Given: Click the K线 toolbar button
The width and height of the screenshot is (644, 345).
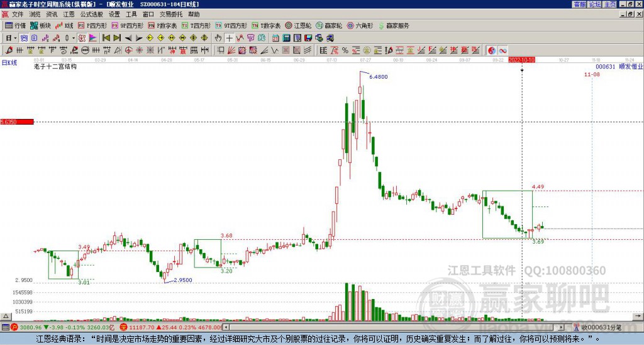Looking at the screenshot, I should 65,25.
